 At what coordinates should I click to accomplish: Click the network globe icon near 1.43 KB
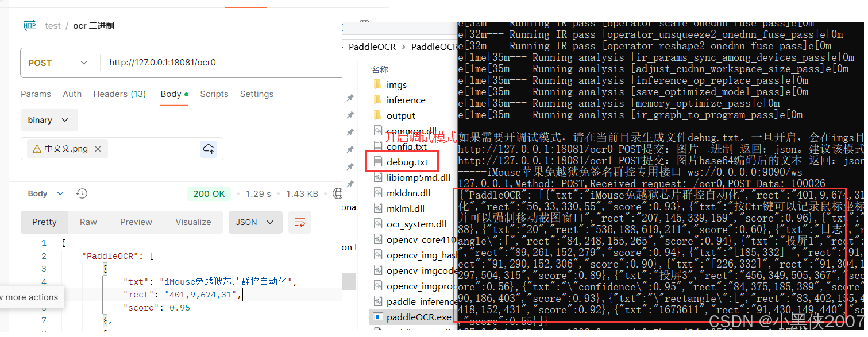click(x=337, y=193)
